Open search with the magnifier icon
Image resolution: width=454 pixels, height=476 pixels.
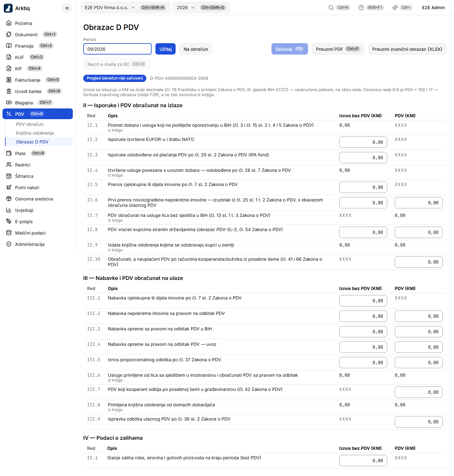point(331,8)
